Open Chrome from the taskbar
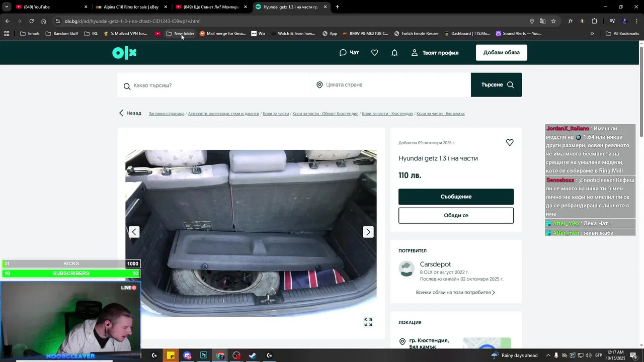This screenshot has height=362, width=644. pos(220,355)
